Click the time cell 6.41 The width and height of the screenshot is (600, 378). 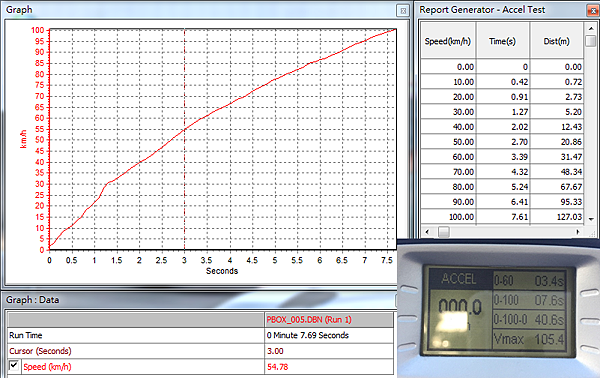point(503,202)
